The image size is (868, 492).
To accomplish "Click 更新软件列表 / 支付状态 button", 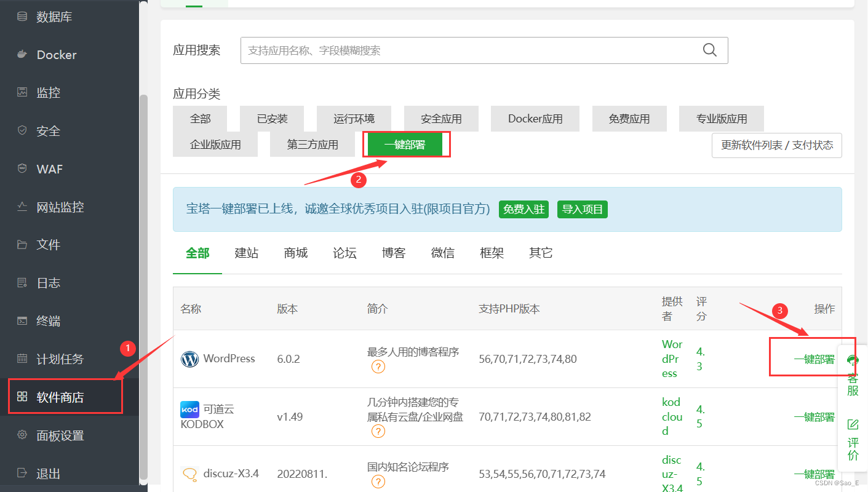I will pos(777,145).
